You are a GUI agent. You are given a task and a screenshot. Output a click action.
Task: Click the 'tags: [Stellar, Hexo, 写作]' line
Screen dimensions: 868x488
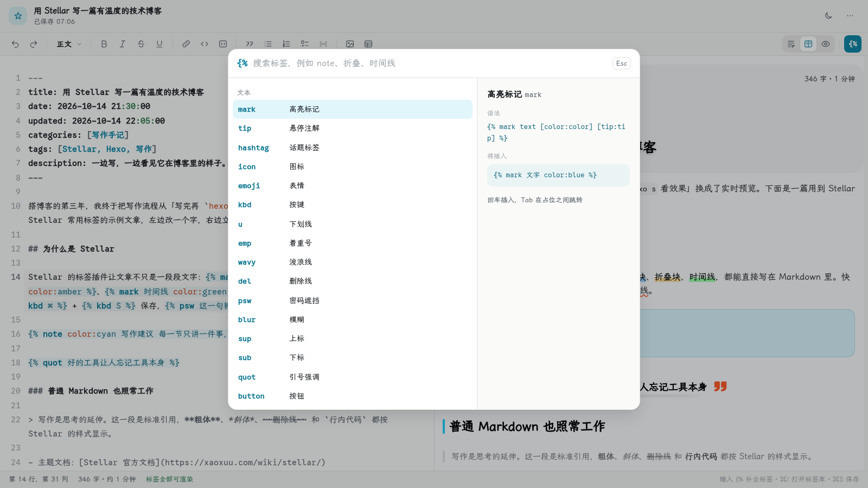[x=92, y=149]
